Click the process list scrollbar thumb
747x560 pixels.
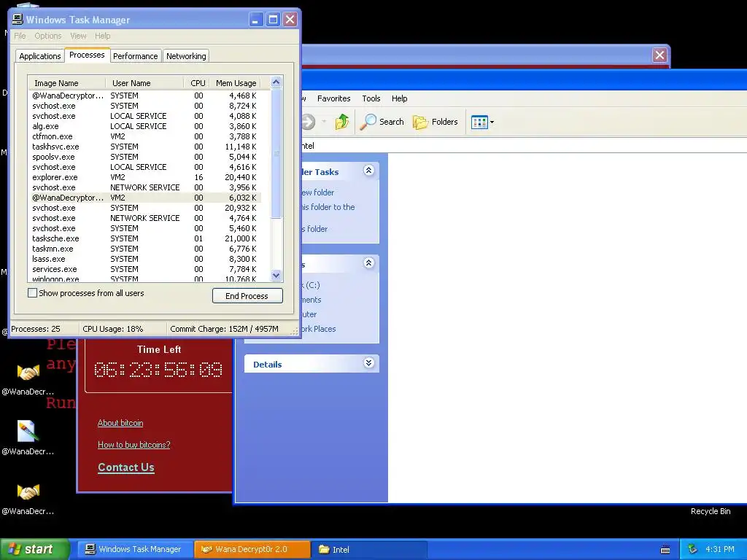coord(276,153)
